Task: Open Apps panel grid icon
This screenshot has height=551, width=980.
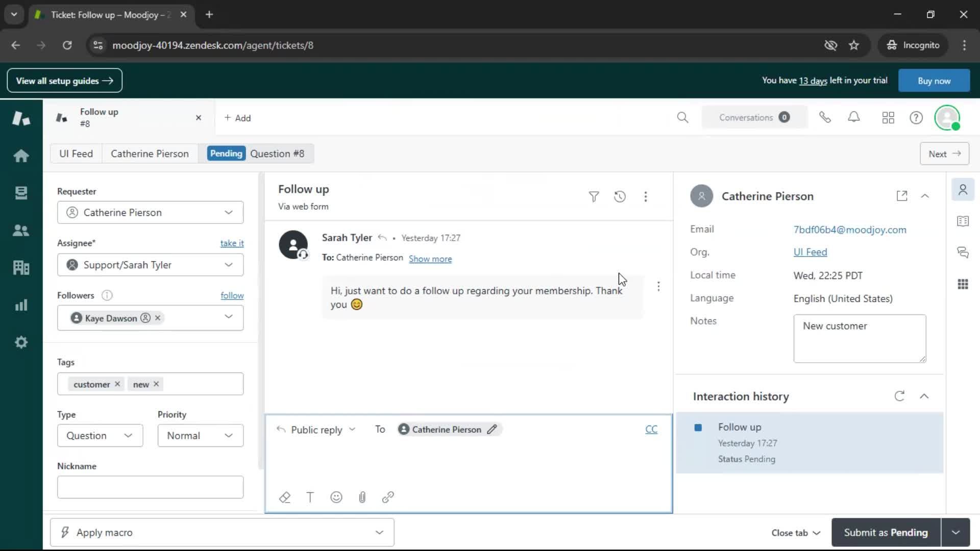Action: click(963, 284)
